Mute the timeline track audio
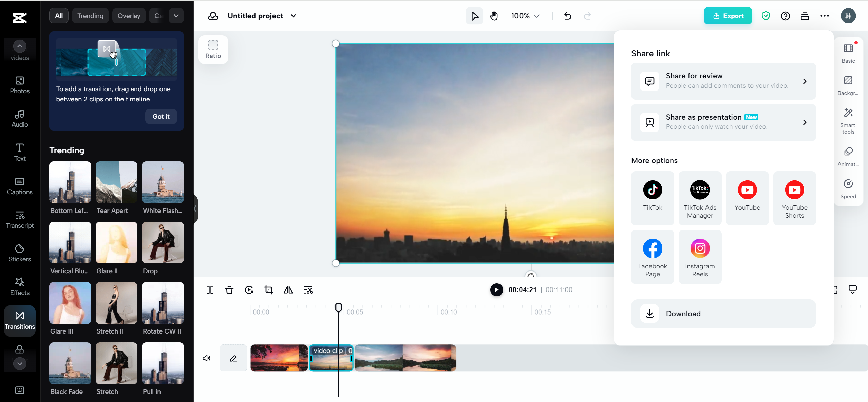This screenshot has height=402, width=868. pyautogui.click(x=206, y=358)
